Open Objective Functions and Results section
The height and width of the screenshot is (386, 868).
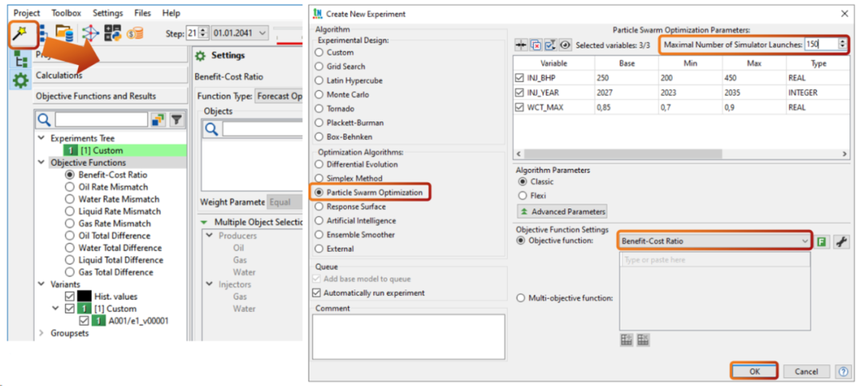click(110, 96)
